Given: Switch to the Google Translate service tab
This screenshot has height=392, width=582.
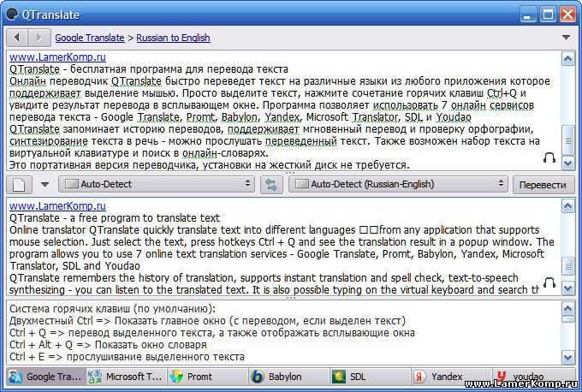Looking at the screenshot, I should 45,377.
